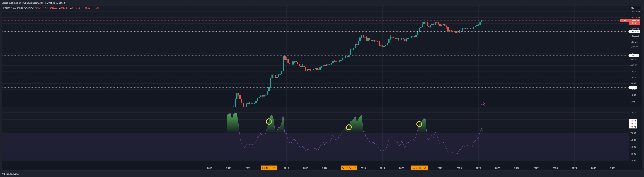Click the 31.11 horizontal line price label

(x=633, y=87)
